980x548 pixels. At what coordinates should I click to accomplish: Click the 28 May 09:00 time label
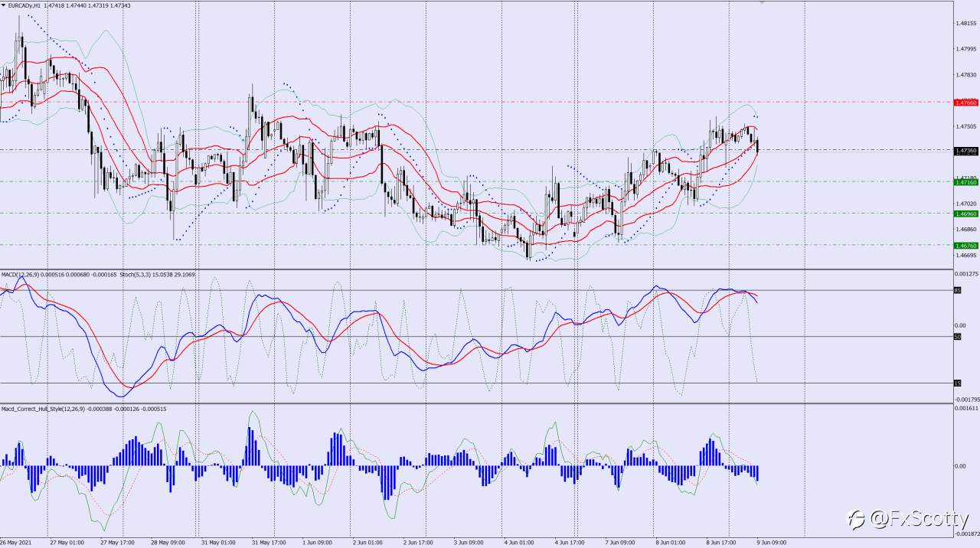[168, 543]
